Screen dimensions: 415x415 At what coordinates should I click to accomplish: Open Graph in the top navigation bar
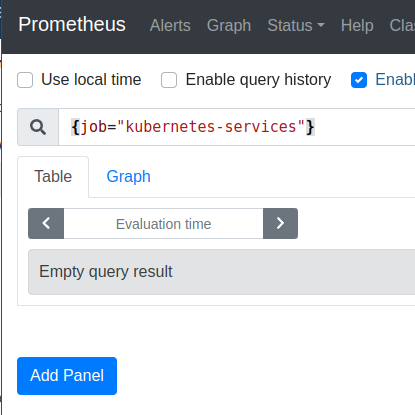pos(229,25)
